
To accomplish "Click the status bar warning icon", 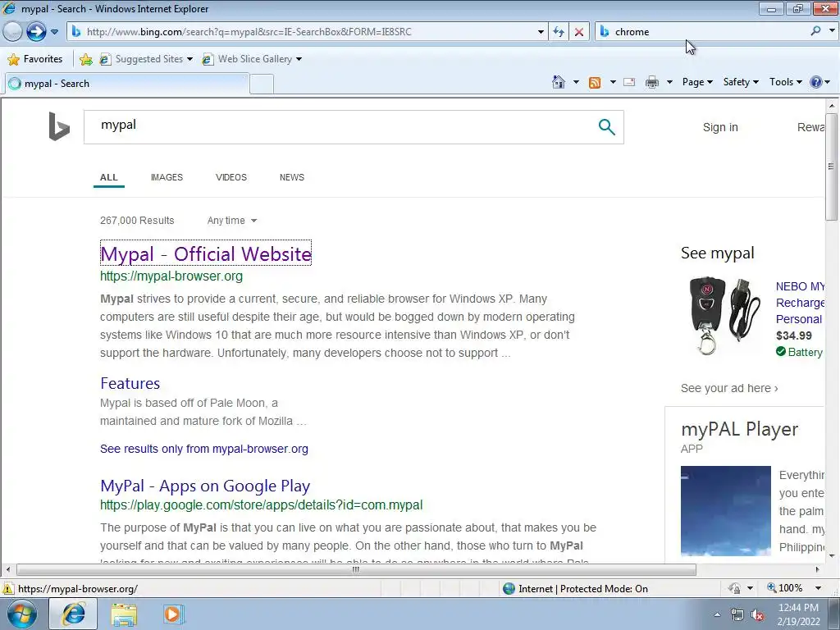I will click(x=8, y=589).
